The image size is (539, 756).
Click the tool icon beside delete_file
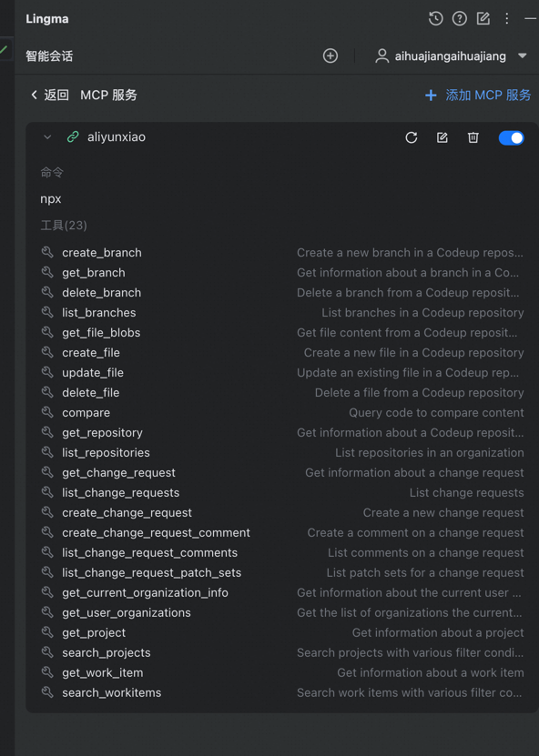pos(47,392)
